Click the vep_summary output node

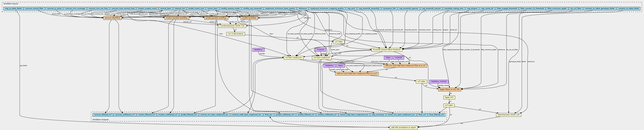coord(378,115)
